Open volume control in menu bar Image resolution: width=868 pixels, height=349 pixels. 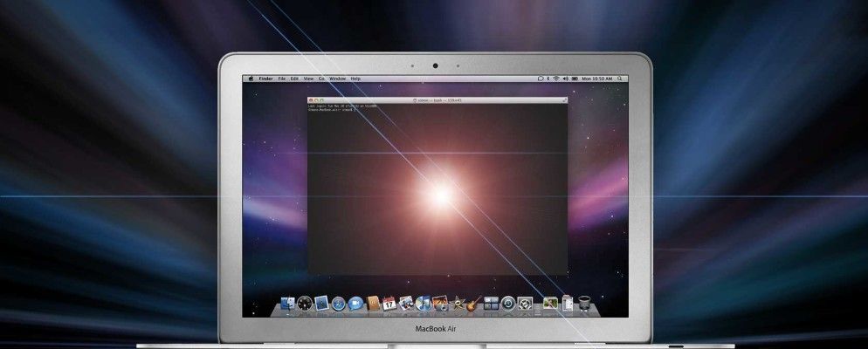(x=565, y=79)
